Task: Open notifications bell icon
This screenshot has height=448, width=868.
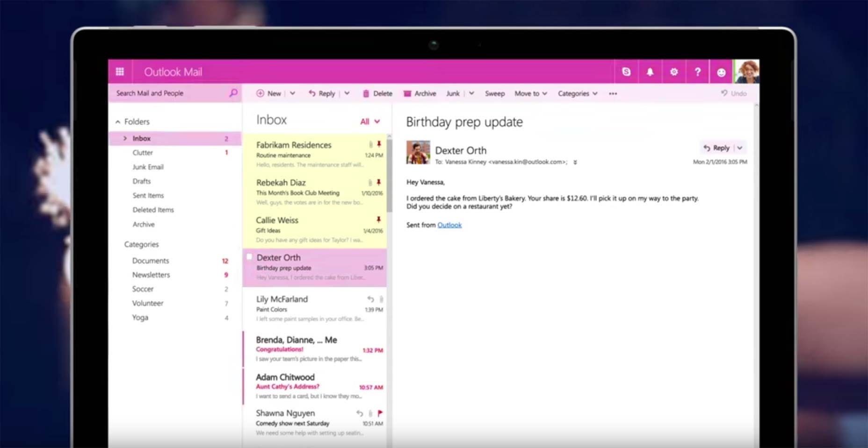Action: click(650, 71)
